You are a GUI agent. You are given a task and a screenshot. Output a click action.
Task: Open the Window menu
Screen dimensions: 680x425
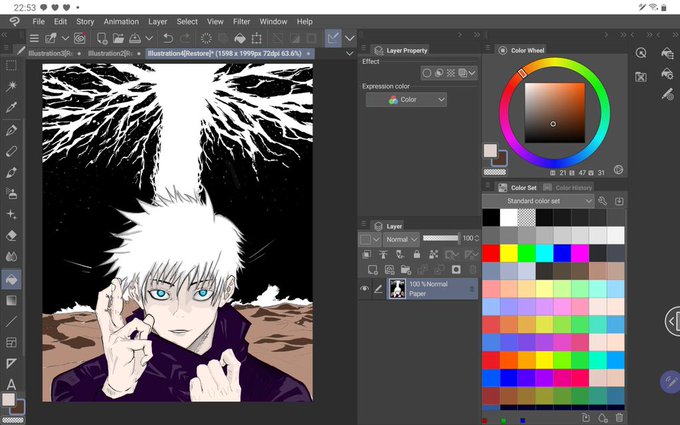click(x=273, y=21)
